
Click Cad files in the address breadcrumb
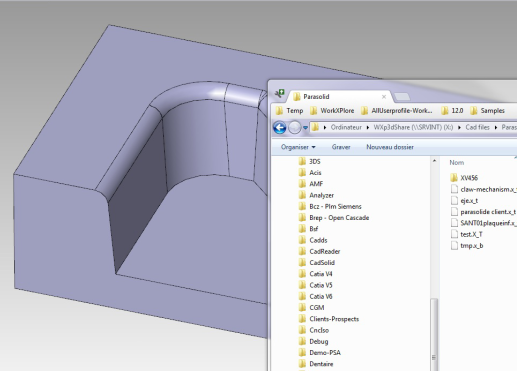coord(477,127)
